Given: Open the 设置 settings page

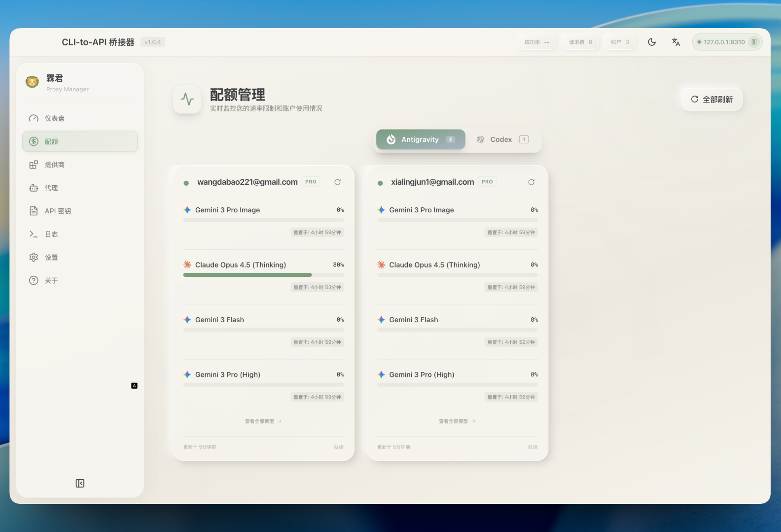Looking at the screenshot, I should coord(51,257).
